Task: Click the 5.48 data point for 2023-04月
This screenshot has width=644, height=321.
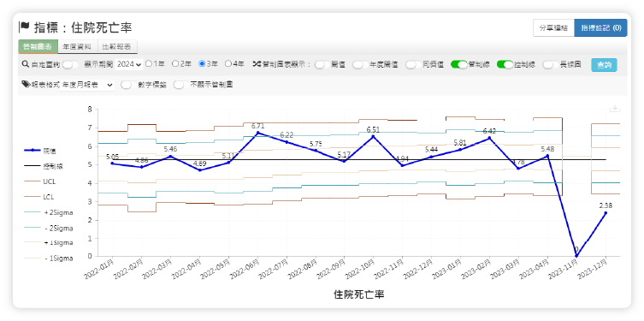Action: [547, 155]
